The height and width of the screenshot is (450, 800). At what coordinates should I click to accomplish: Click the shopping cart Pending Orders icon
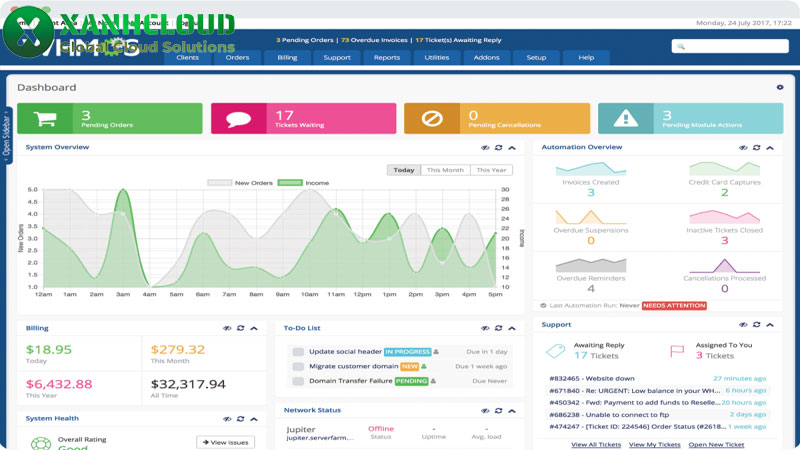45,118
